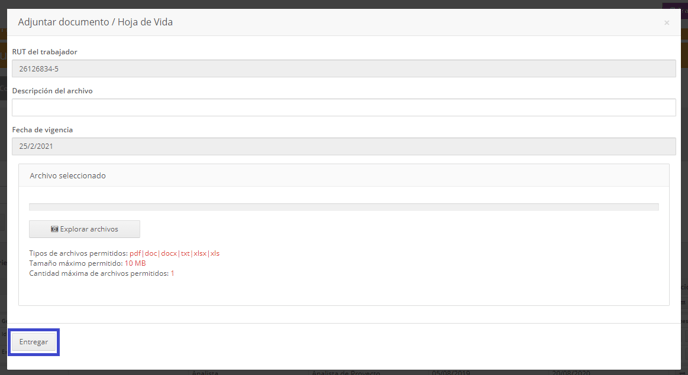Click the upload progress bar

point(344,207)
